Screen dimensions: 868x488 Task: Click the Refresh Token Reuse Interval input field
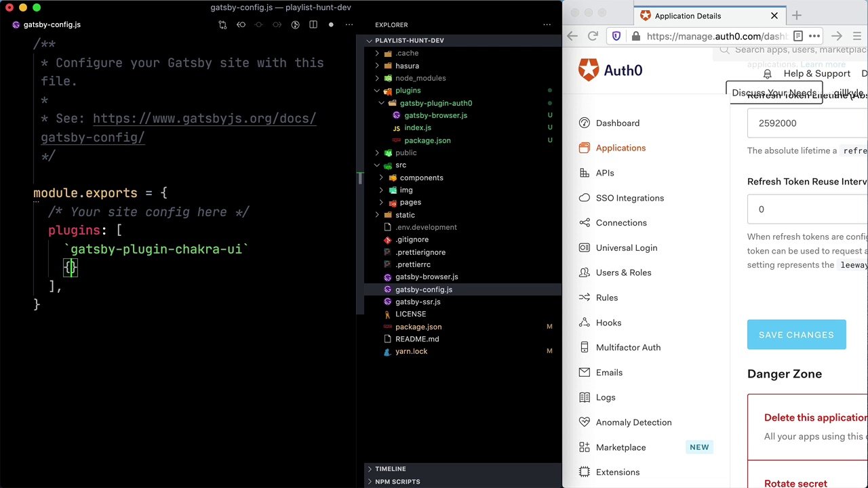pos(807,209)
